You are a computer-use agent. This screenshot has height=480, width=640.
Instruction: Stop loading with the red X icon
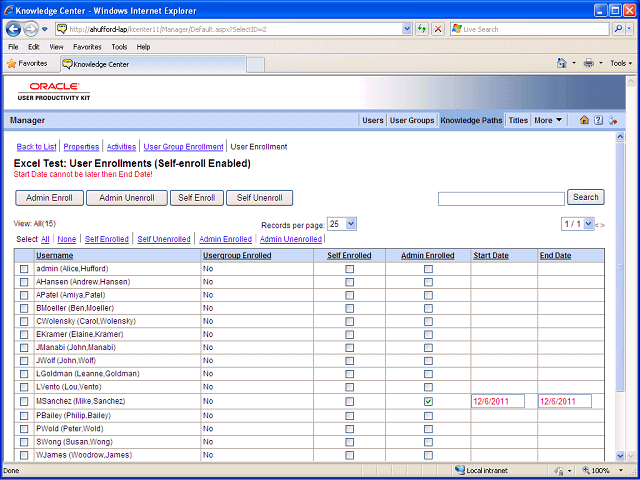click(x=438, y=29)
